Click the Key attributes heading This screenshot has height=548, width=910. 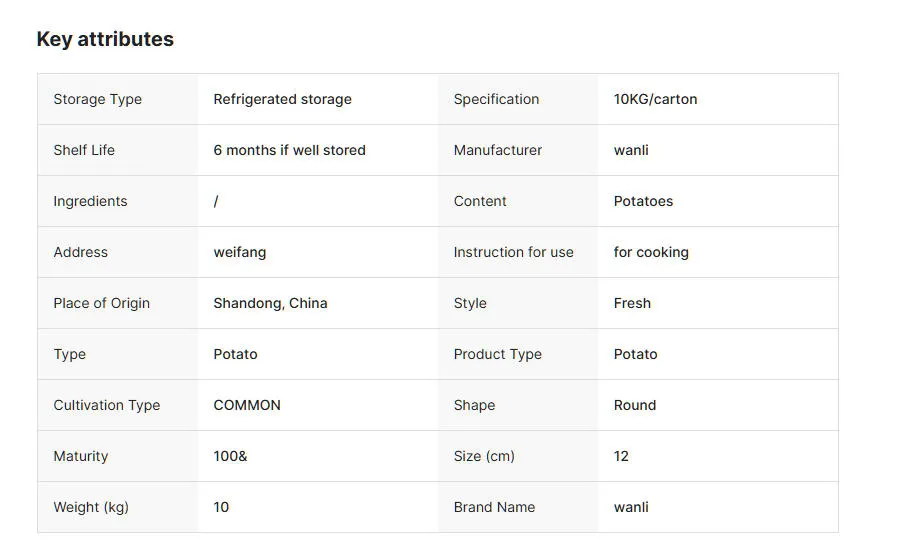[x=105, y=39]
